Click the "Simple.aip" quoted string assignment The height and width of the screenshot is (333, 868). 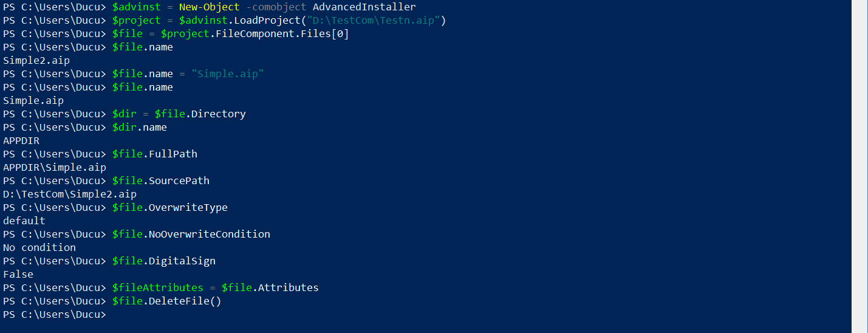point(228,74)
